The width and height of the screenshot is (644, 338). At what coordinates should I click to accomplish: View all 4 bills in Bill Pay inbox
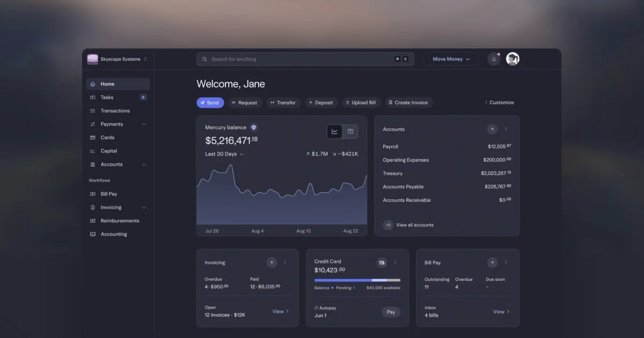pos(501,312)
